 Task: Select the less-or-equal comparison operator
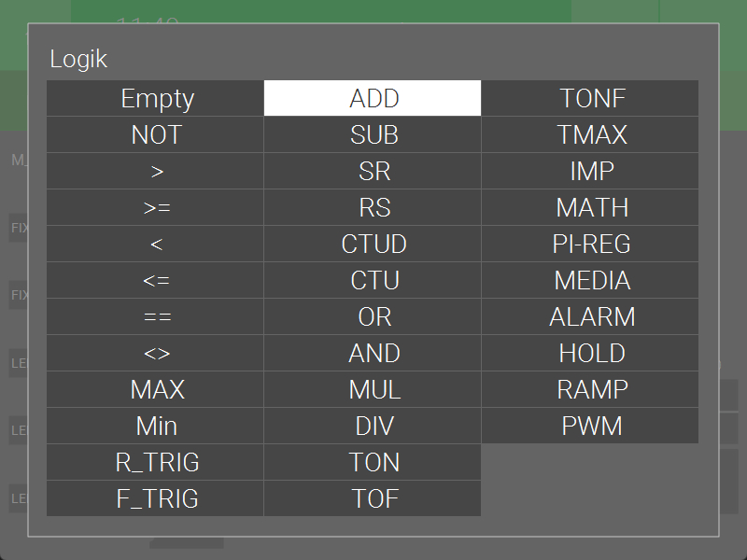pyautogui.click(x=156, y=280)
